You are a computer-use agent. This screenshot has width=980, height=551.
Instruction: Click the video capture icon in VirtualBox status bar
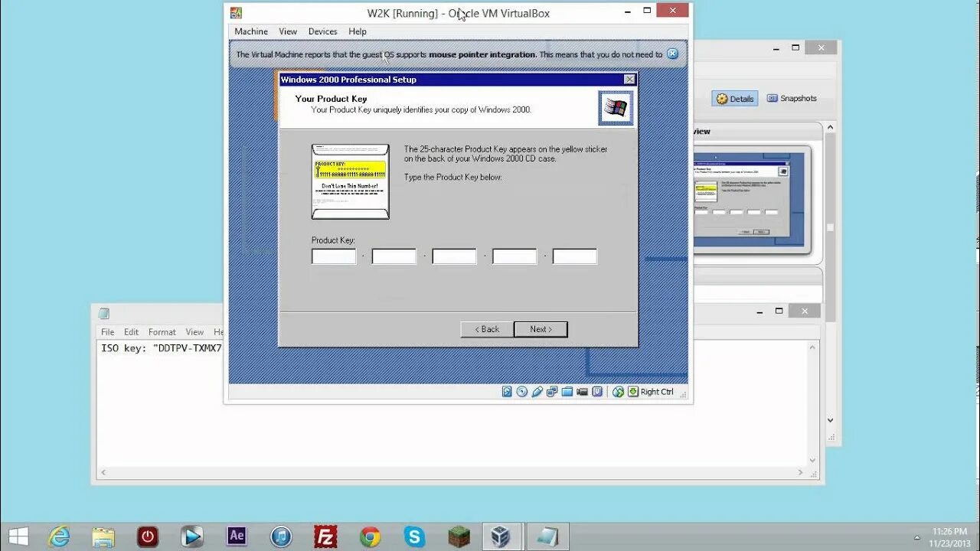[582, 392]
